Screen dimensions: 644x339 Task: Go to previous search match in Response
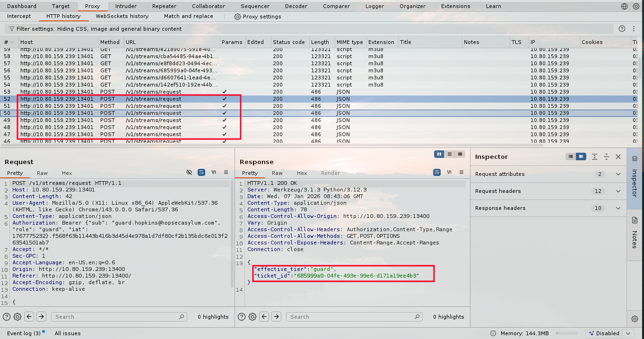point(264,317)
